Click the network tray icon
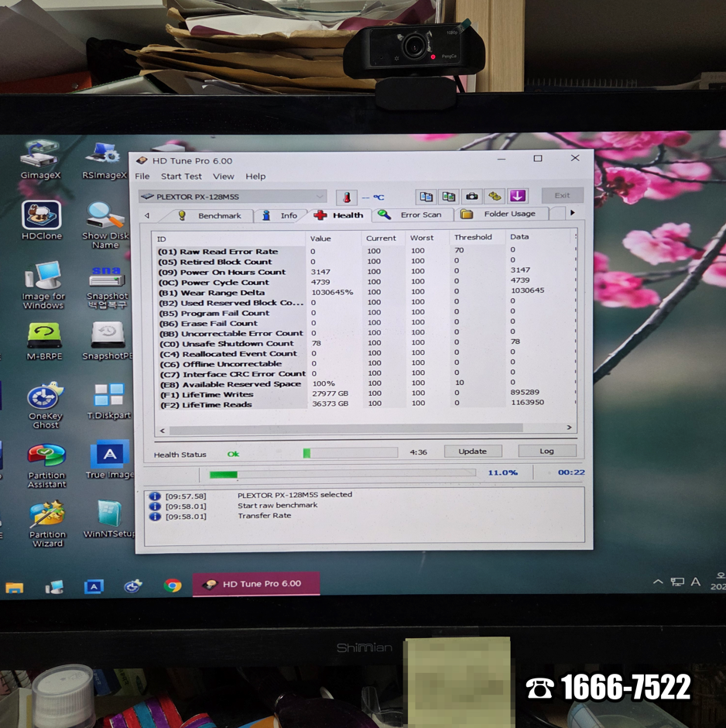The image size is (726, 728). click(677, 582)
